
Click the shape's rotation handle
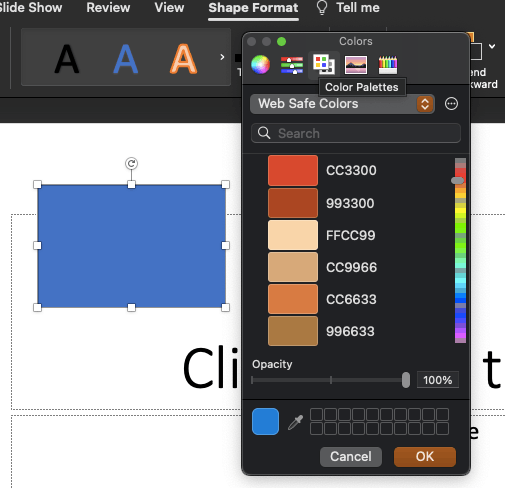[x=131, y=163]
